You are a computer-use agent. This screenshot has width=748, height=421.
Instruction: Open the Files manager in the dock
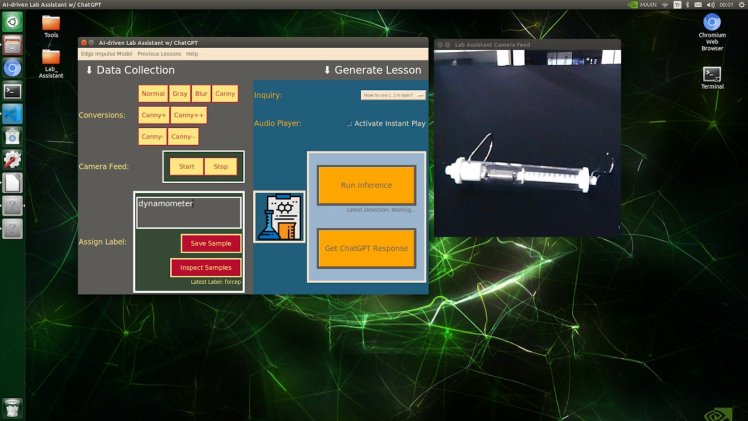(12, 45)
